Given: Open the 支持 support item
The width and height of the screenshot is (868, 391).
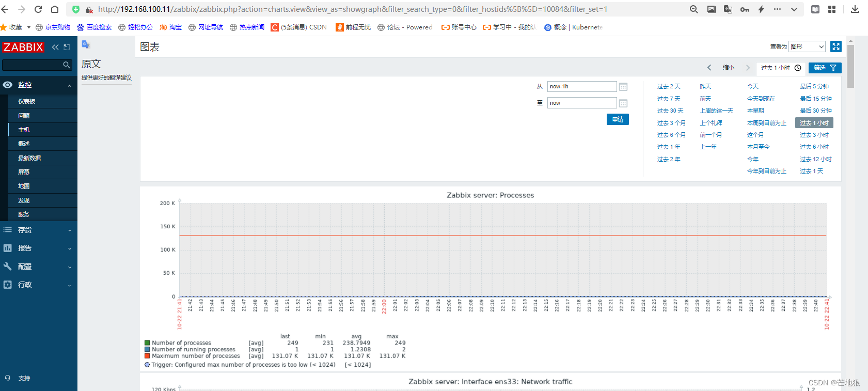Looking at the screenshot, I should 24,378.
